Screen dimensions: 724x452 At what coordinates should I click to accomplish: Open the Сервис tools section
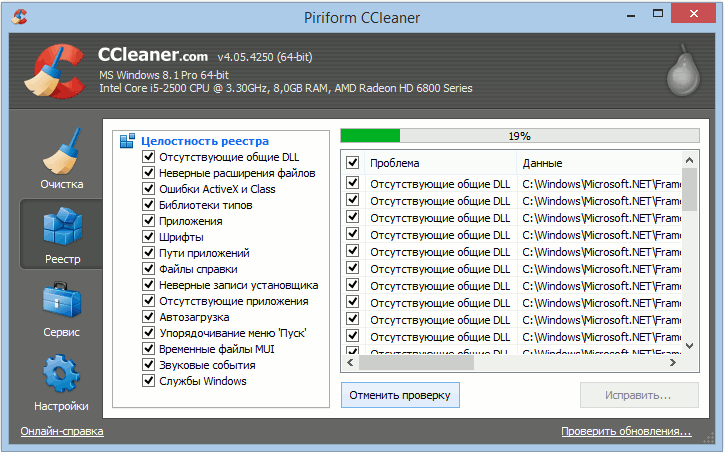coord(62,309)
